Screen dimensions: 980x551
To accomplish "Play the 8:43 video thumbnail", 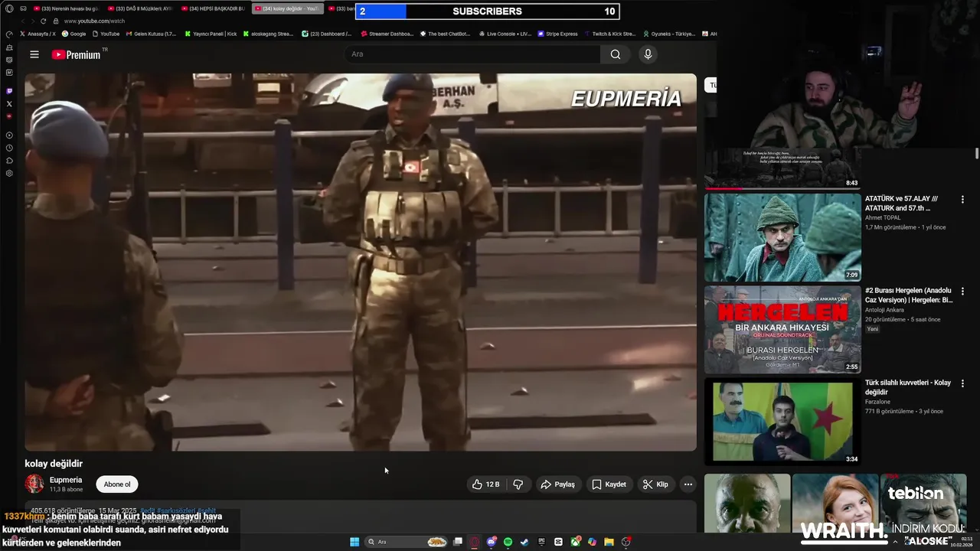I will click(x=782, y=168).
